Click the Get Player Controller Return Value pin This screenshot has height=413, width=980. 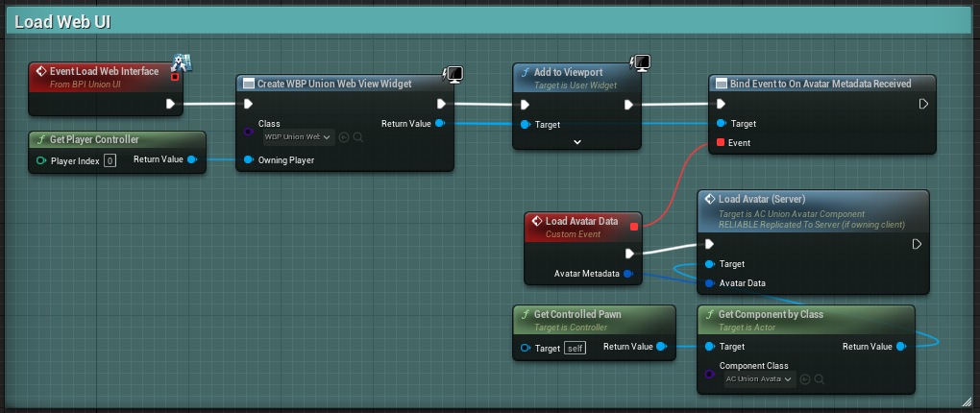click(192, 160)
